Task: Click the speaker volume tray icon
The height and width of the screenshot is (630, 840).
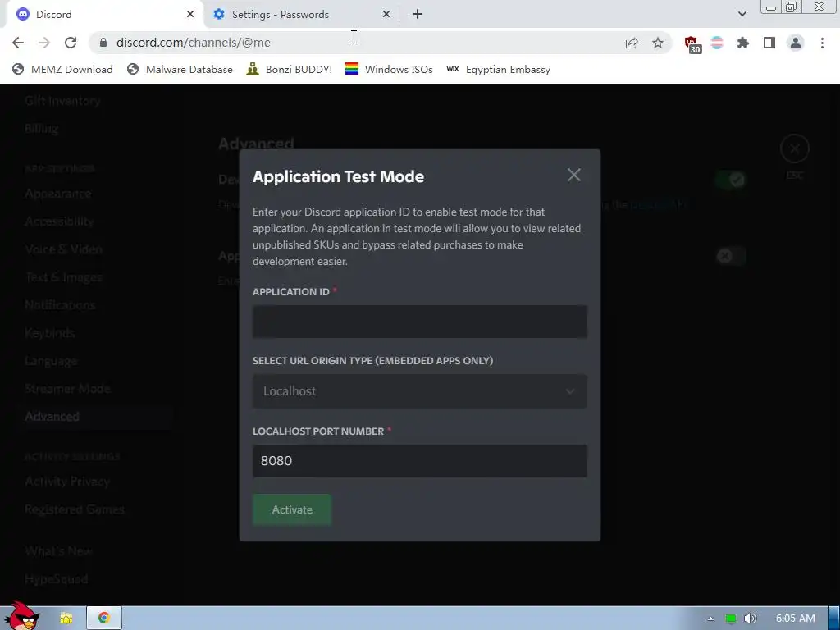Action: coord(751,619)
